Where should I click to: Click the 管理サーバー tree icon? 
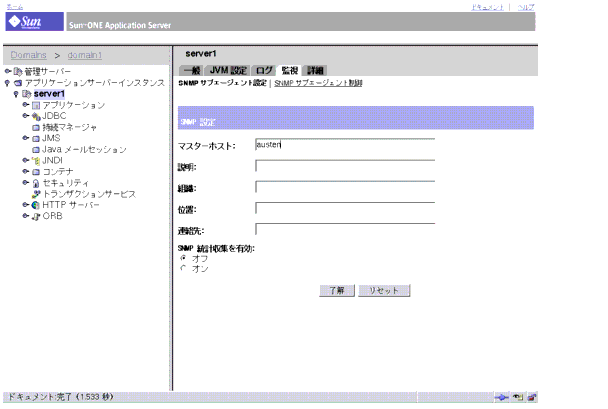pos(18,71)
